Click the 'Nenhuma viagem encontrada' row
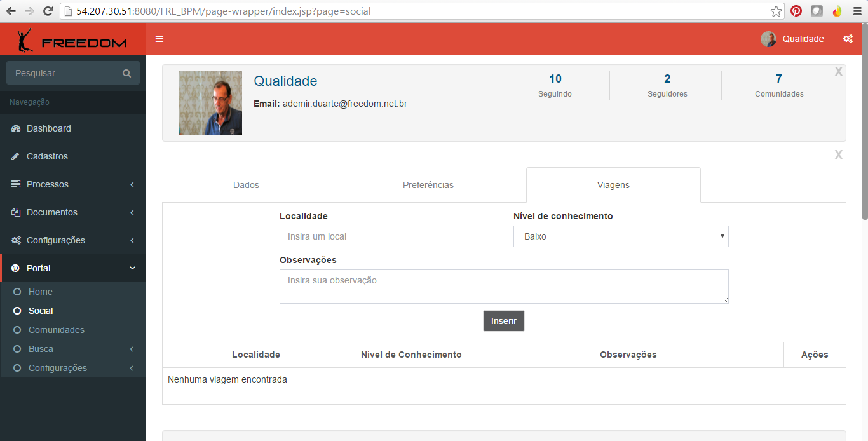This screenshot has width=868, height=441. click(x=504, y=379)
